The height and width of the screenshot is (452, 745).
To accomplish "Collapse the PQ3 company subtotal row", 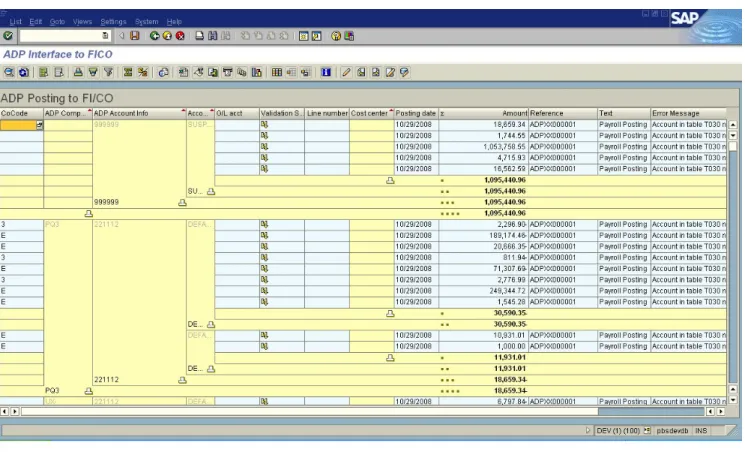I will point(88,391).
